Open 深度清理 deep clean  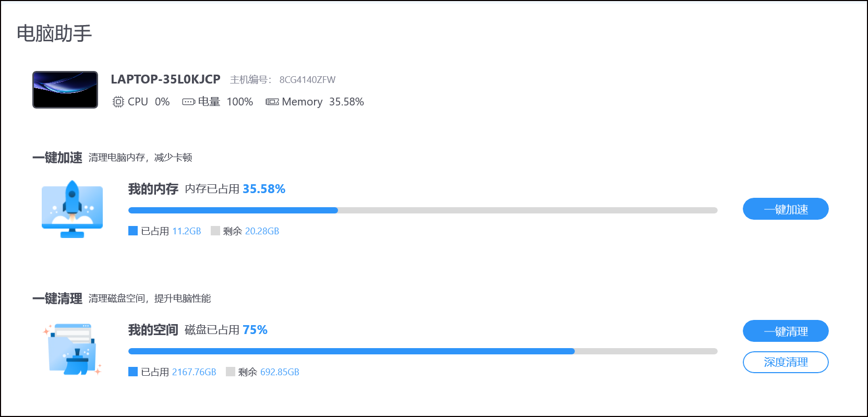click(785, 362)
